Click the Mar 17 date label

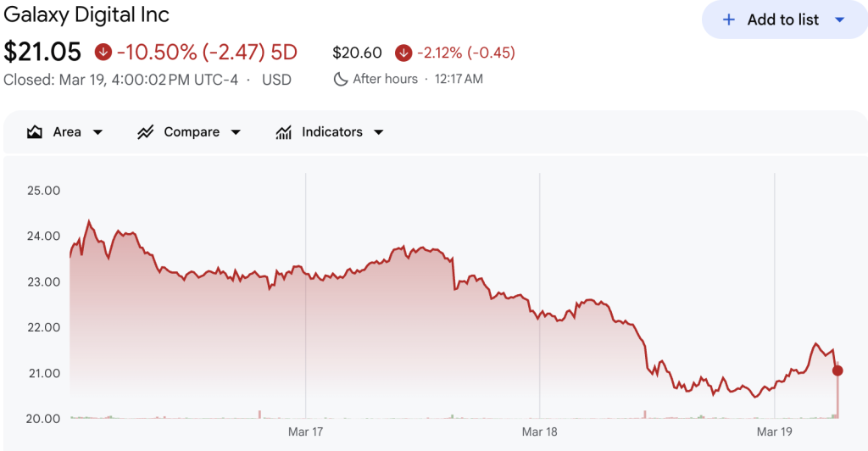[306, 432]
